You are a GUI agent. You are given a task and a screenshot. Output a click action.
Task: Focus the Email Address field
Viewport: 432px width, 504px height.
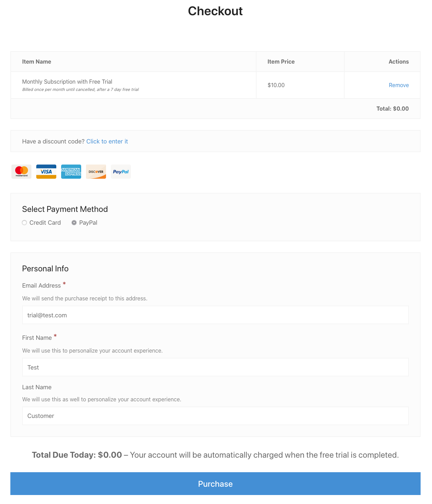pos(215,315)
